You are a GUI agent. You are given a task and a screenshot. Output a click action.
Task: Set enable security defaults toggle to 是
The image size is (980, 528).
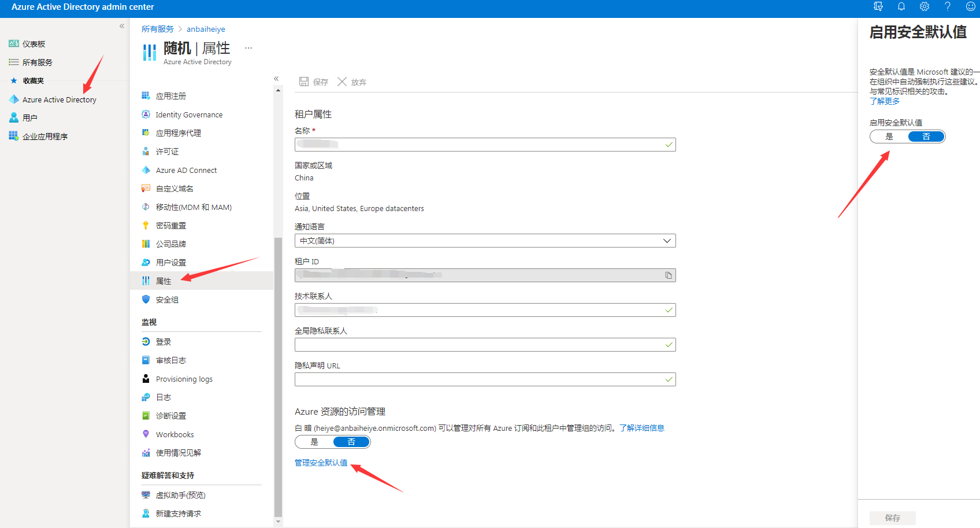(x=889, y=136)
